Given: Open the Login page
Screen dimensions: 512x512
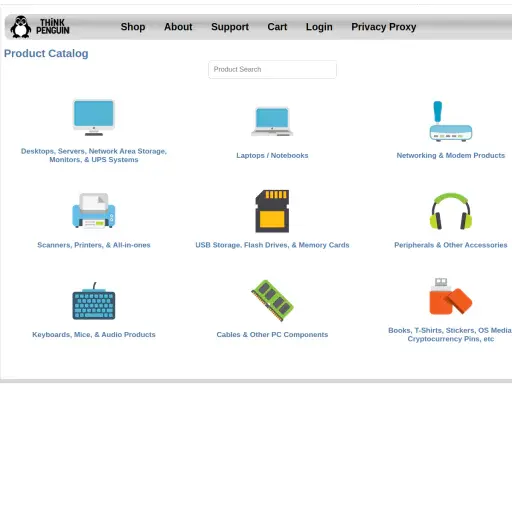Looking at the screenshot, I should (x=319, y=27).
